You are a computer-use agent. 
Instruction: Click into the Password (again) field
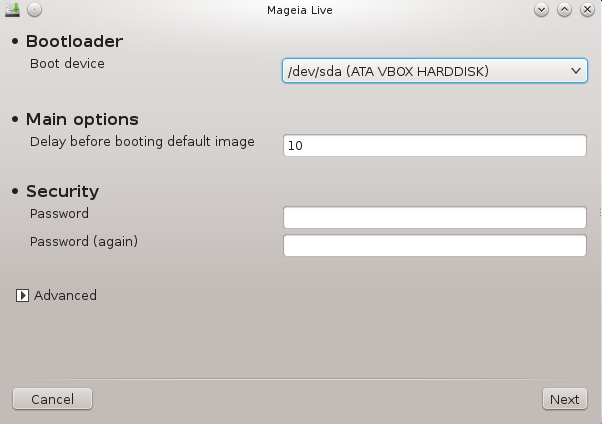[x=435, y=245]
